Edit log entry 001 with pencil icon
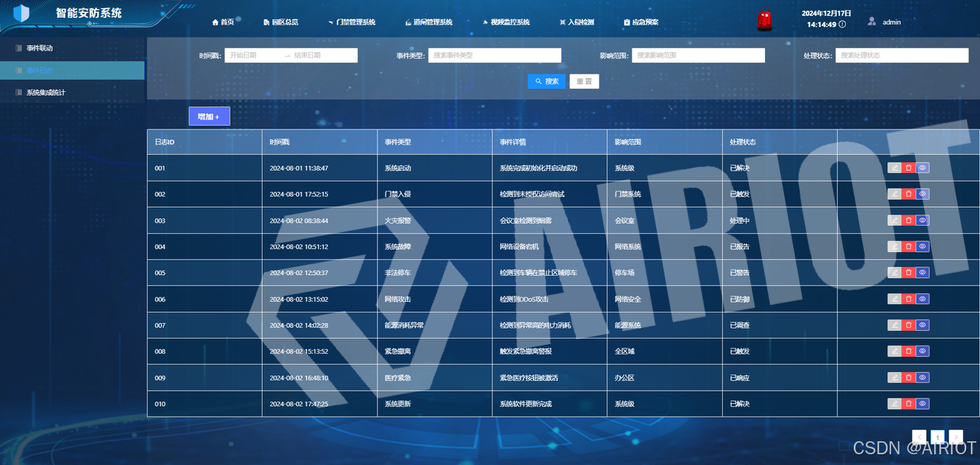980x465 pixels. (894, 168)
